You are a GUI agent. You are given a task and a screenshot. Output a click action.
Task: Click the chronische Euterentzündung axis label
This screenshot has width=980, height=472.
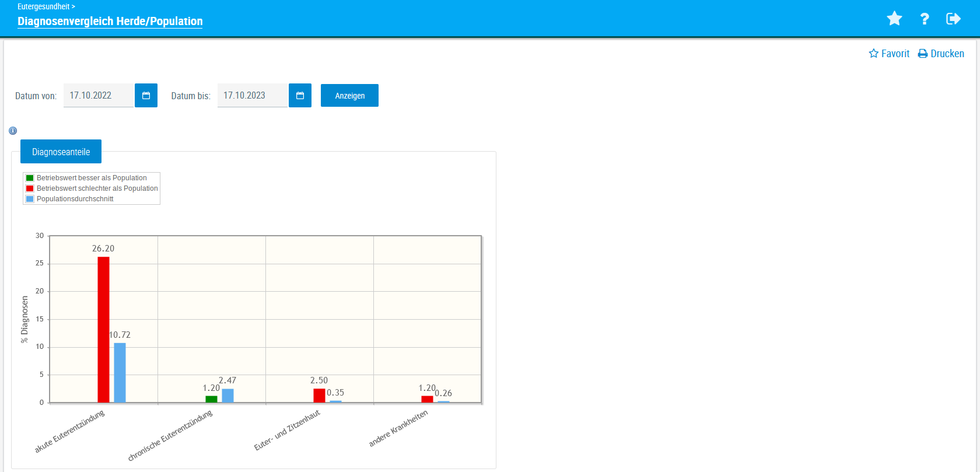click(x=170, y=435)
